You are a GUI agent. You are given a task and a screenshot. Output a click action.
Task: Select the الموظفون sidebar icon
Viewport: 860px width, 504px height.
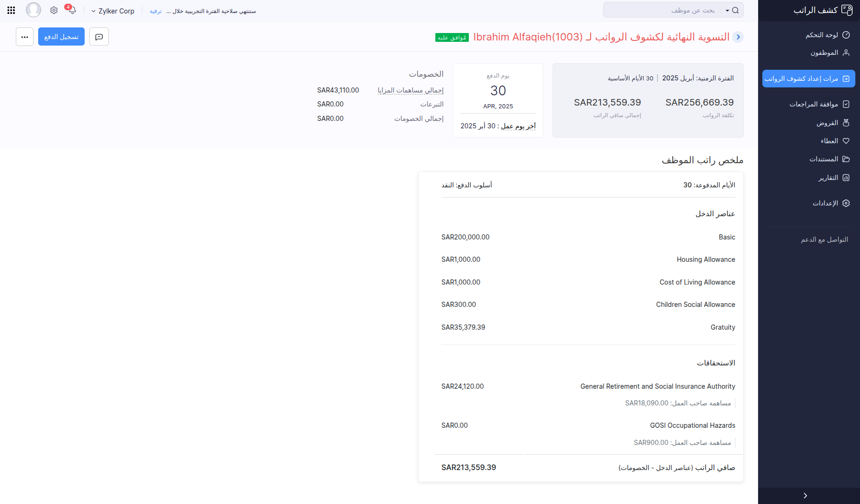[847, 53]
